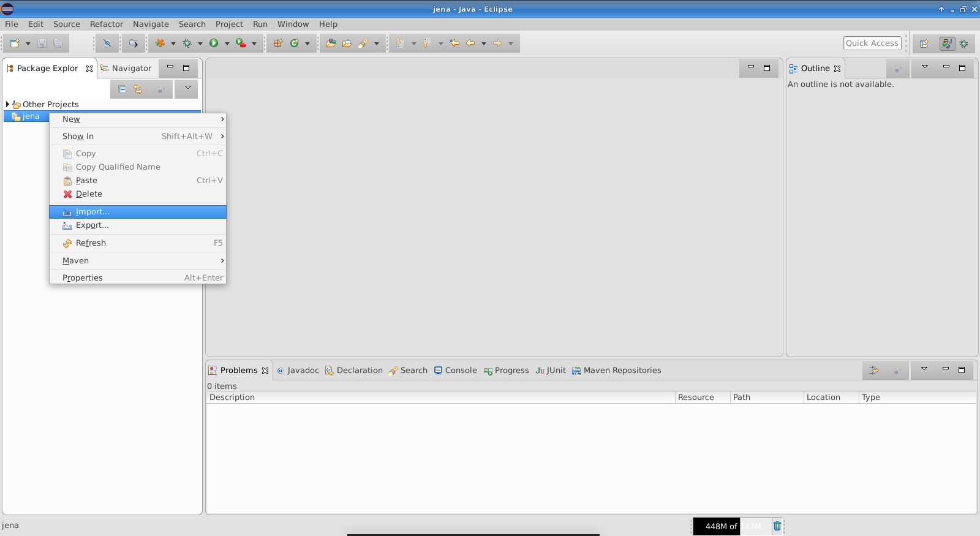Screen dimensions: 980x536
Task: Toggle Link with Editor in Package Explorer
Action: point(138,89)
